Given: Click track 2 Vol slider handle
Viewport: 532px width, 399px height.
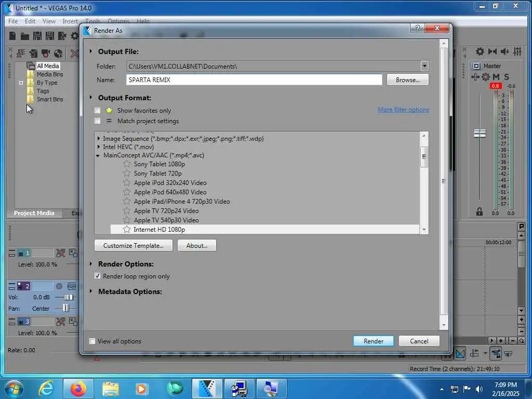Looking at the screenshot, I should [x=69, y=297].
